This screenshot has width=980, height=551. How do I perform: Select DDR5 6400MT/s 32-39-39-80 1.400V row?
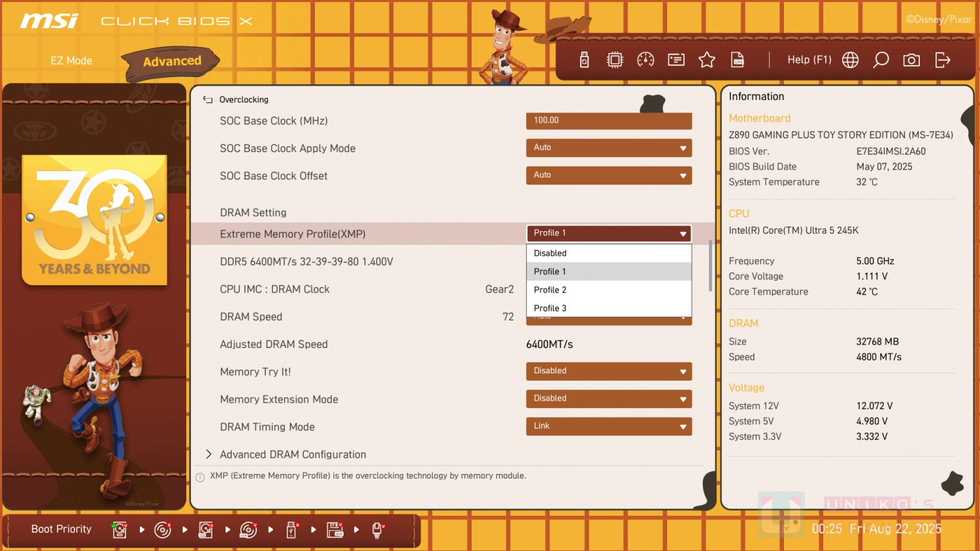pyautogui.click(x=452, y=262)
